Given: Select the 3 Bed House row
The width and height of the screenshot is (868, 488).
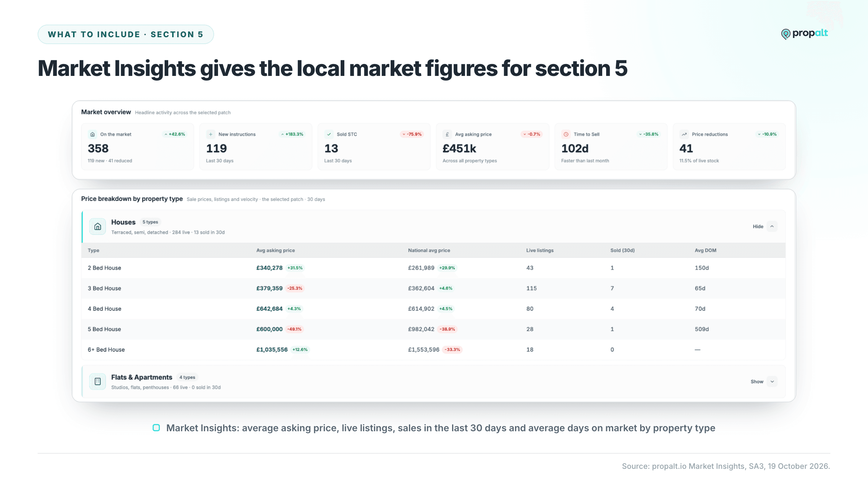Looking at the screenshot, I should [x=434, y=288].
